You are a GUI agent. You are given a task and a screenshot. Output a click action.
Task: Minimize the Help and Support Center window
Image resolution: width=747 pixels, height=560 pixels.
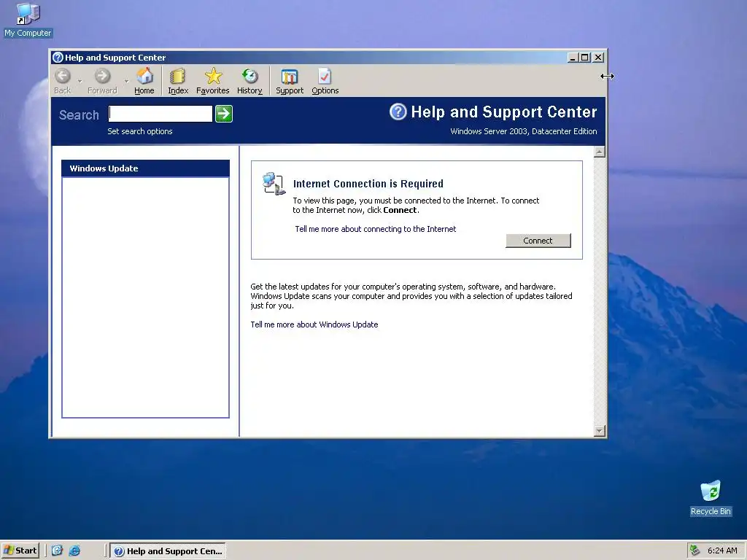[573, 58]
